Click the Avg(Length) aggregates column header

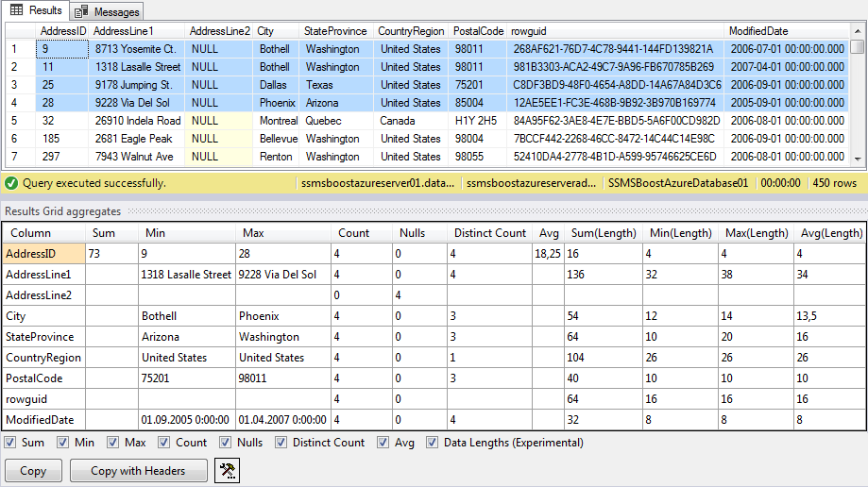(x=829, y=233)
